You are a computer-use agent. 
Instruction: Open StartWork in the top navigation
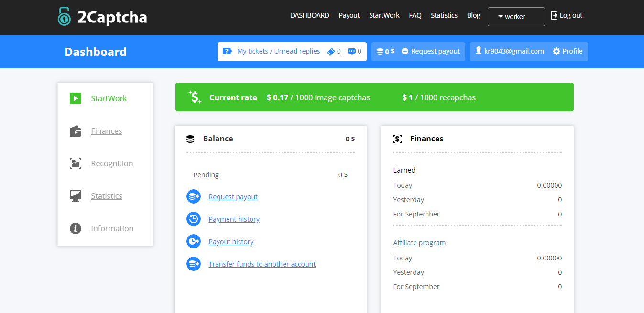(384, 15)
